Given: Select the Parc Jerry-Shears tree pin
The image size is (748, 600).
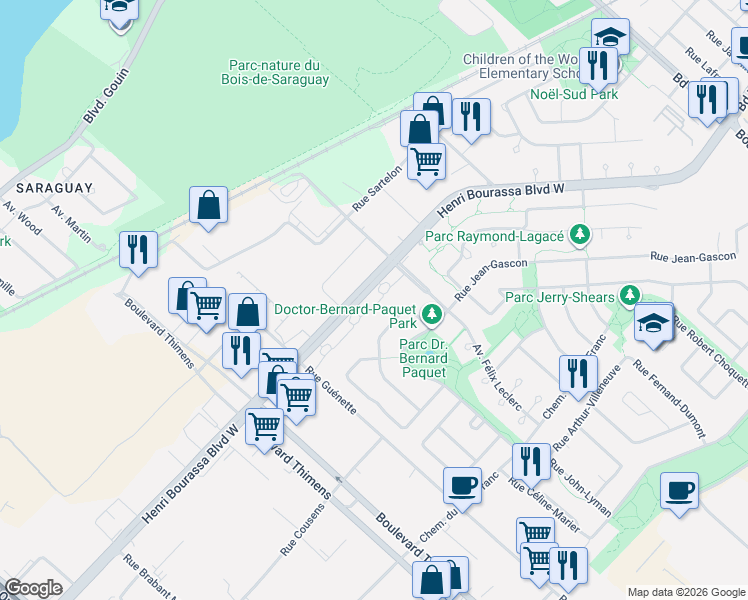Looking at the screenshot, I should point(630,296).
